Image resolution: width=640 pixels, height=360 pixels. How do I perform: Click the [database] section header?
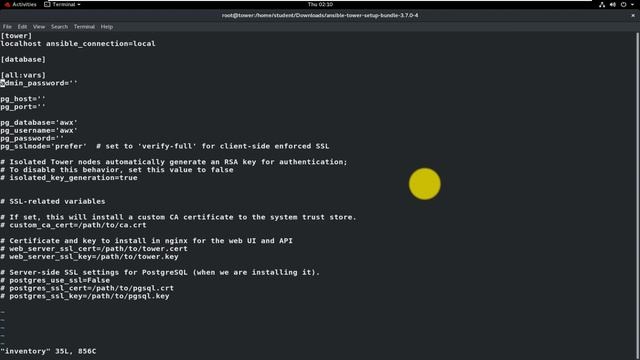23,60
